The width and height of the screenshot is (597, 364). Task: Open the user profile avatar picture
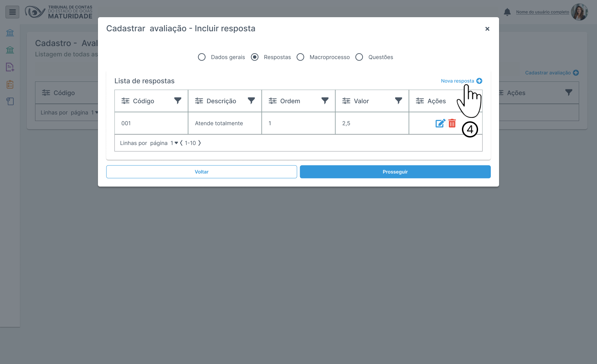tap(579, 12)
